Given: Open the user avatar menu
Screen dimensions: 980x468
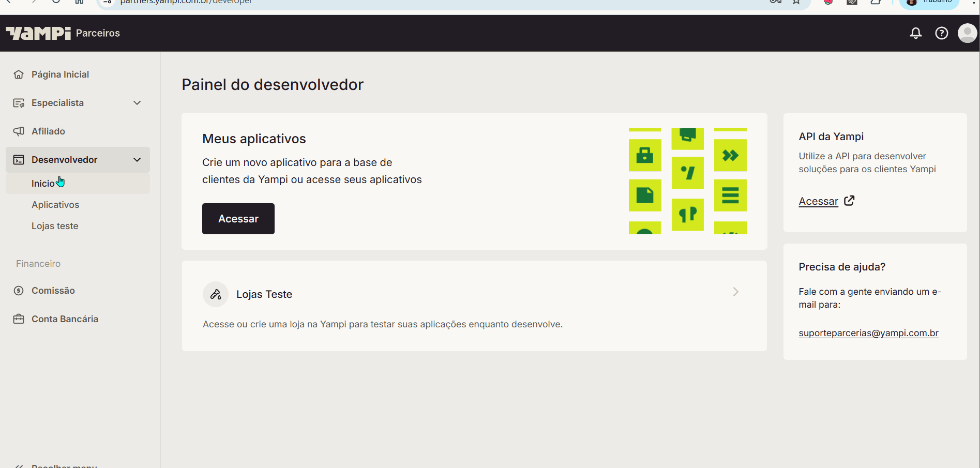Looking at the screenshot, I should click(967, 33).
